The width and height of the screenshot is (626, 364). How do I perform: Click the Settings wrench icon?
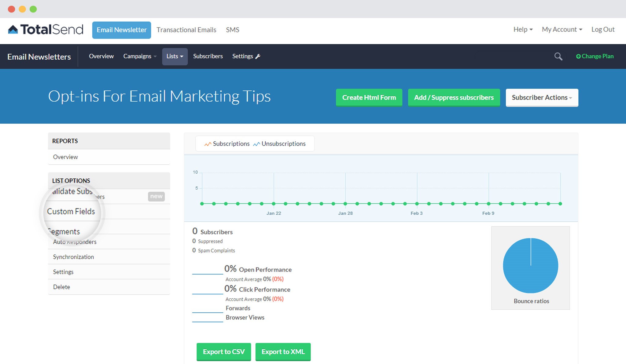tap(258, 56)
